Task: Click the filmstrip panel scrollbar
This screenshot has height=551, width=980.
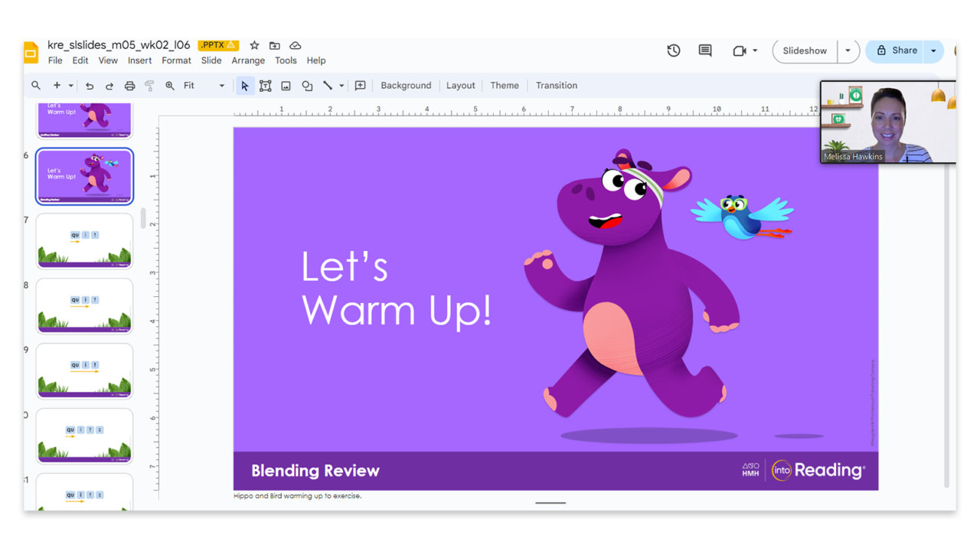Action: pos(143,218)
